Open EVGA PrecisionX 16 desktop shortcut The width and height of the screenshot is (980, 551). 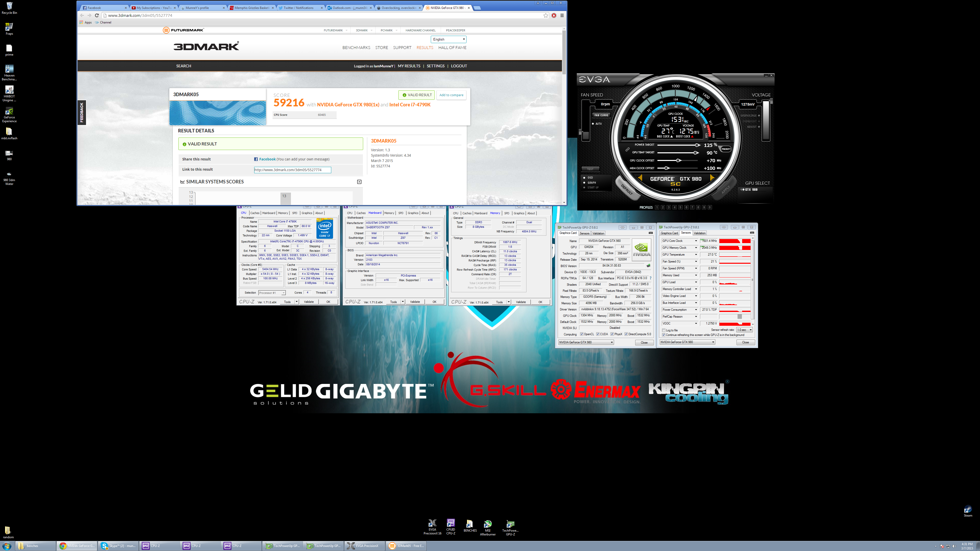click(432, 527)
